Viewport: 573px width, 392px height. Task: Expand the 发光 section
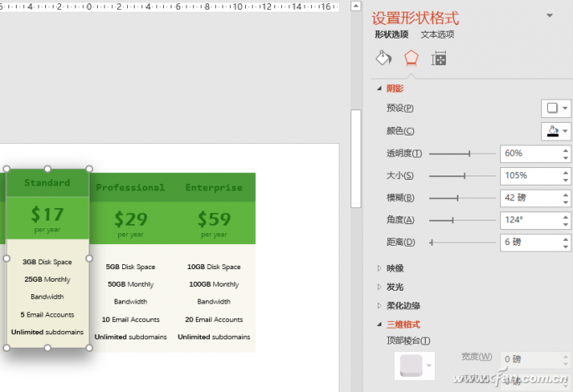(379, 288)
